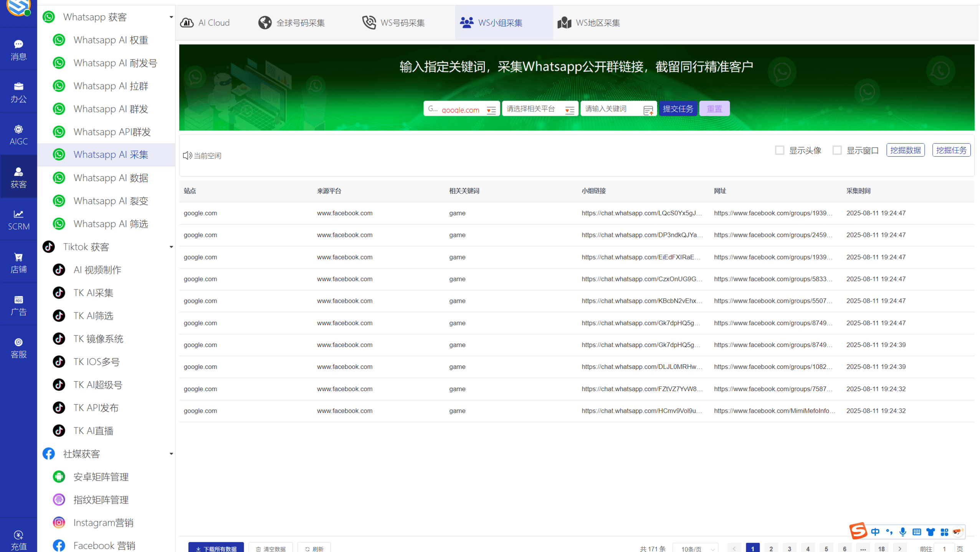Image resolution: width=980 pixels, height=552 pixels.
Task: Open the 请选择相关平台 platform dropdown
Action: [x=540, y=109]
